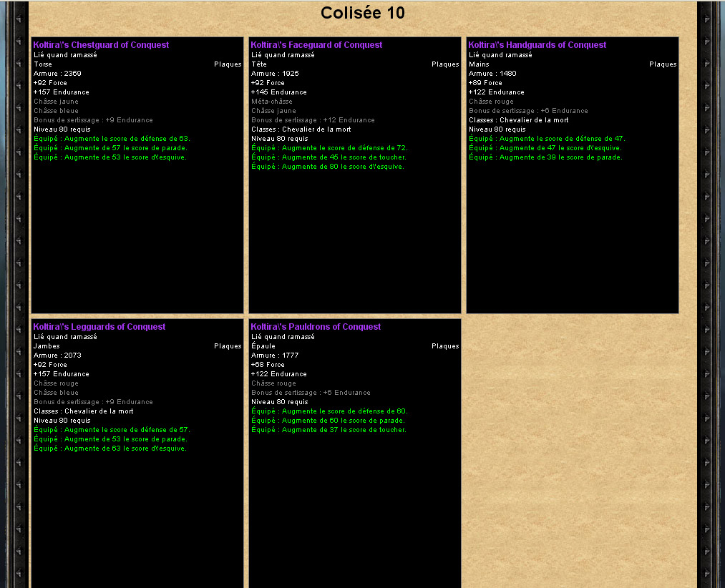Click 'Châsse rouge' in the Pauldrons card
The image size is (725, 588).
tap(273, 383)
